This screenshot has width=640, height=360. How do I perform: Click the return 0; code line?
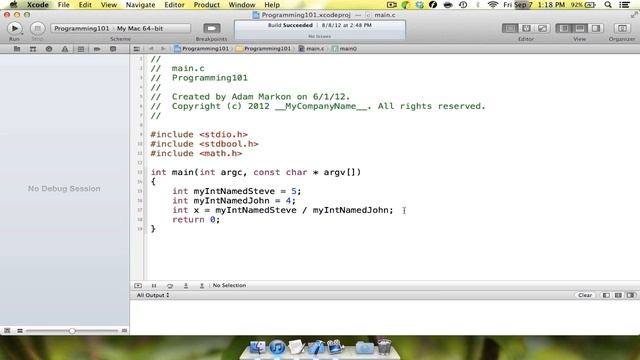tap(196, 220)
